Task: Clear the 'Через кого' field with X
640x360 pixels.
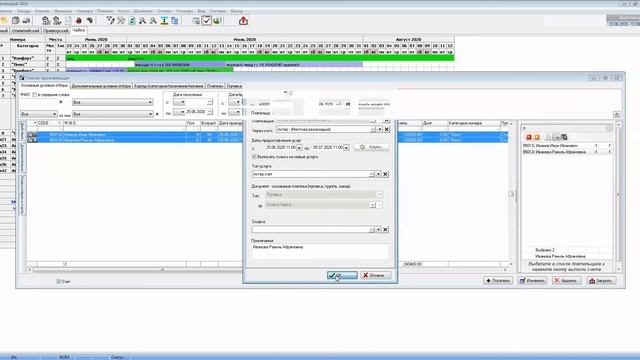Action: (x=387, y=129)
